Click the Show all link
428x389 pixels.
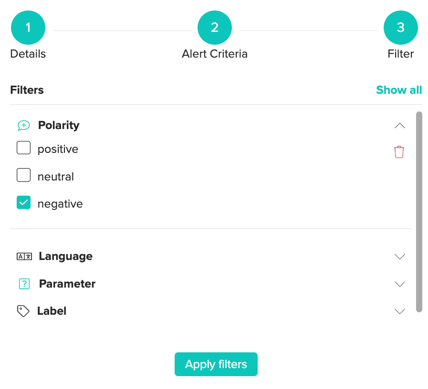[399, 90]
